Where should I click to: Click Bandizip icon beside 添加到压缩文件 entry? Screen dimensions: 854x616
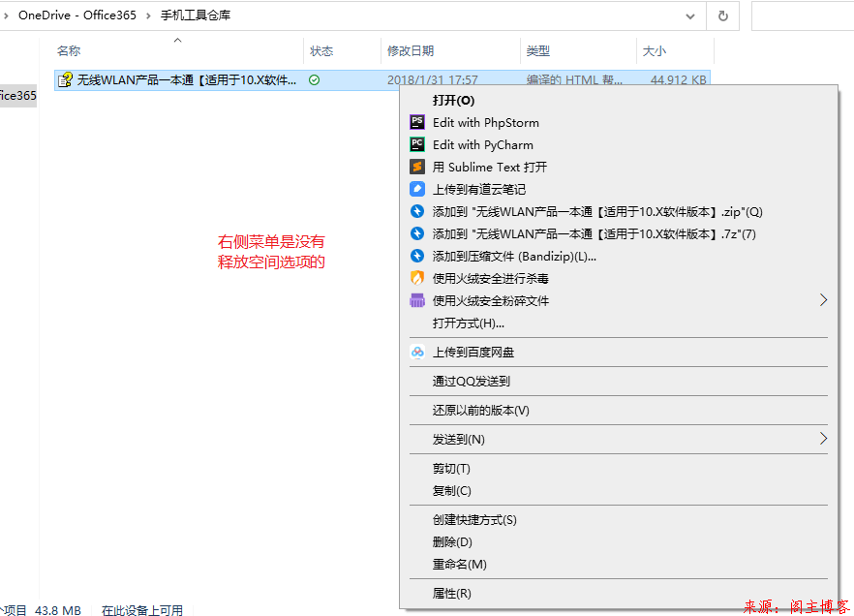pos(417,256)
